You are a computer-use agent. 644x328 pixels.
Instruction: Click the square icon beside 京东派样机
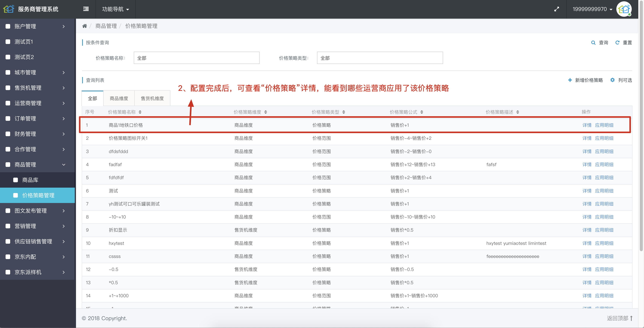pyautogui.click(x=8, y=272)
